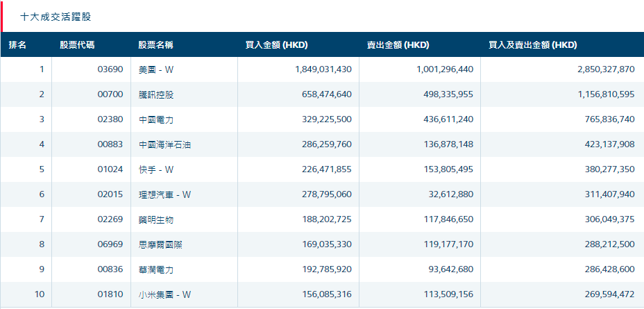This screenshot has height=309, width=644.
Task: Click sell amount 153,805,495
Action: click(x=448, y=169)
